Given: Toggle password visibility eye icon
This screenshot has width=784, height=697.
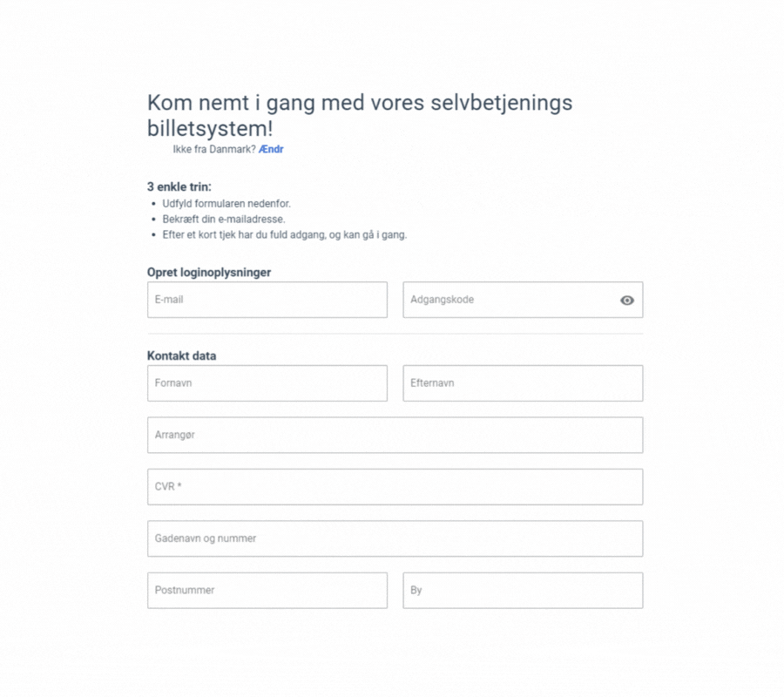Looking at the screenshot, I should pos(627,300).
